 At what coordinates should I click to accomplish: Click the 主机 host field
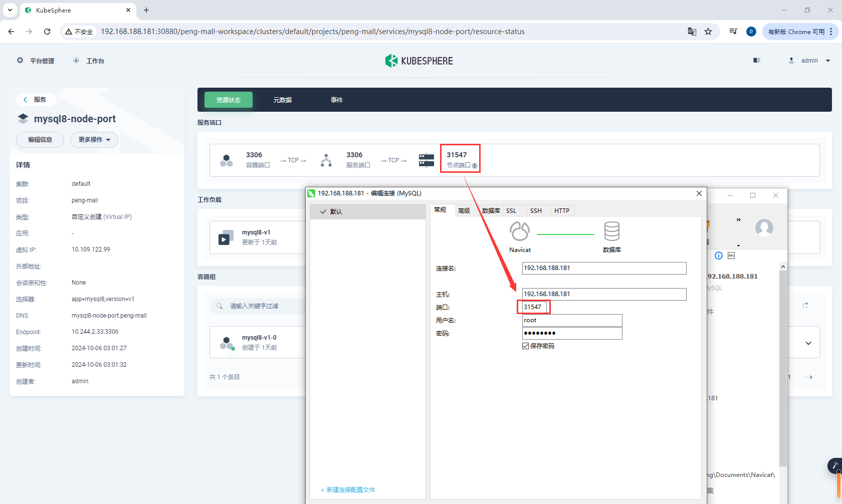604,294
